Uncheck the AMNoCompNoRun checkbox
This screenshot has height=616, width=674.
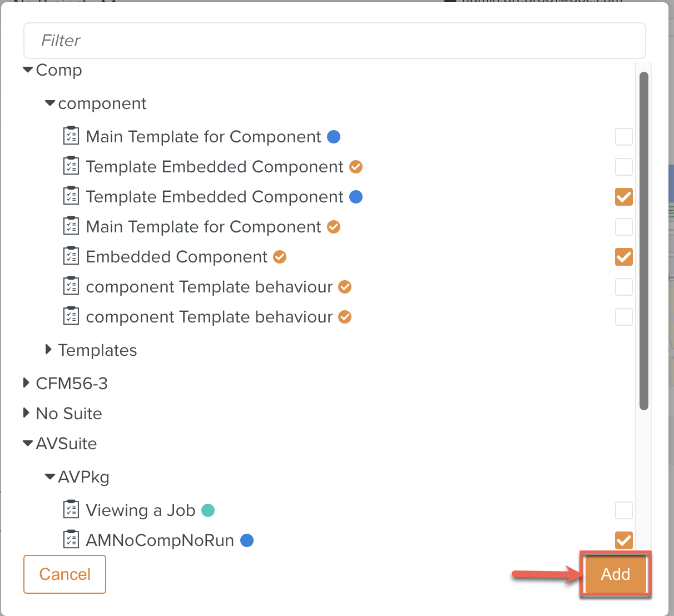point(623,540)
